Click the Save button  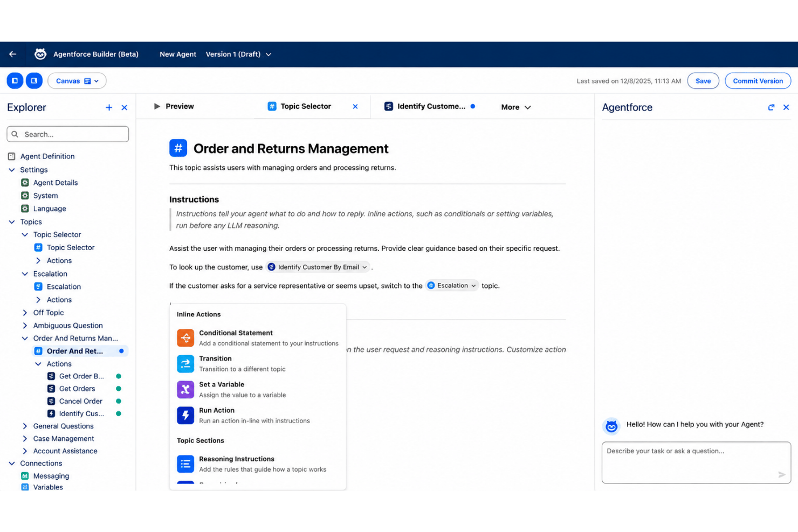(703, 81)
